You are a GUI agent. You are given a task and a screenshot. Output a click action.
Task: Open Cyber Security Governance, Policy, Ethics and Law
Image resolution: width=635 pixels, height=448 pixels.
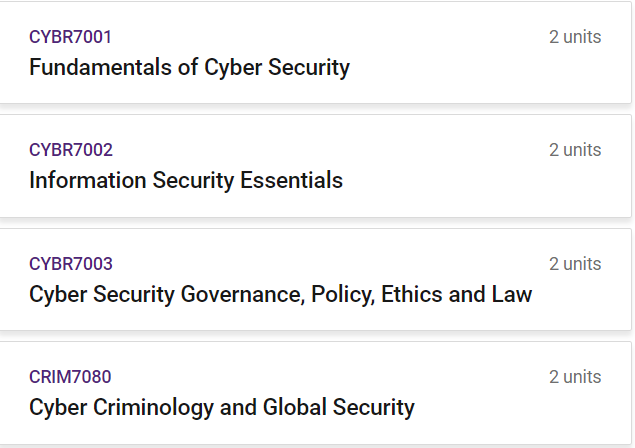(280, 294)
